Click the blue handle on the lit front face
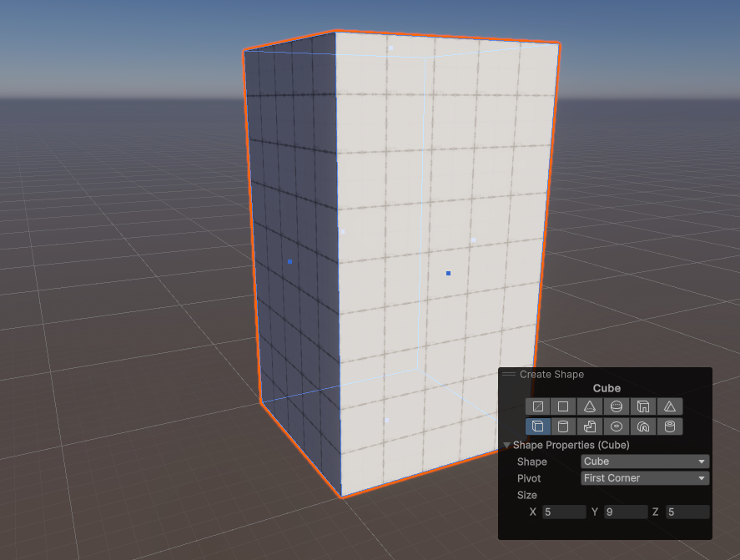 [448, 274]
